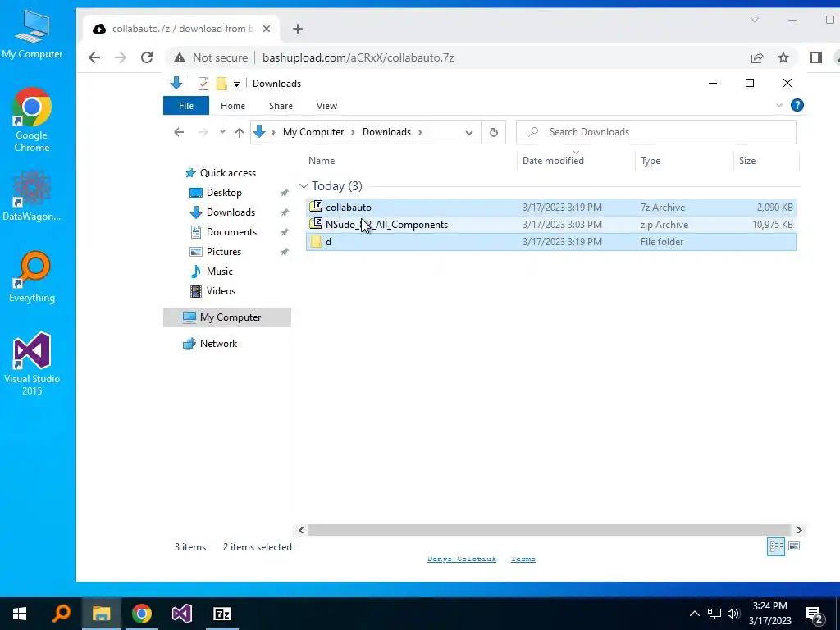
Task: Bookmark this page with star icon
Action: point(783,57)
